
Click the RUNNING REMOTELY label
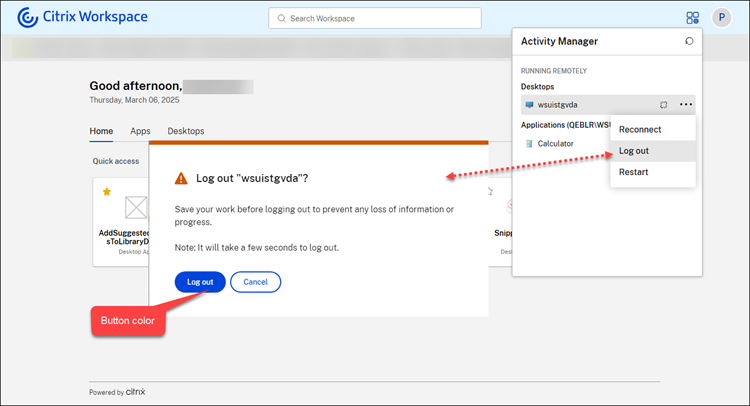(554, 71)
